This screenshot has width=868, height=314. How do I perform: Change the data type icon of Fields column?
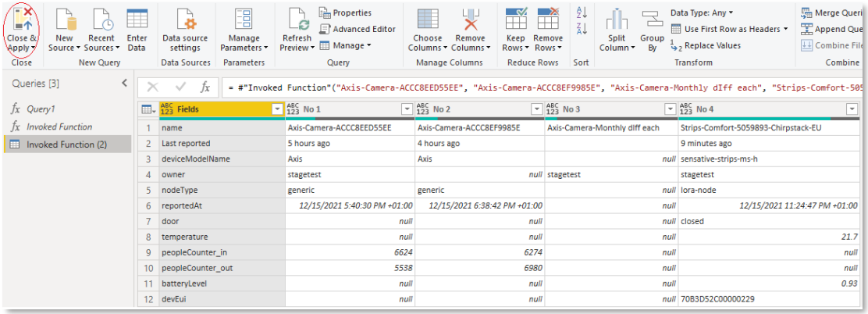(x=166, y=109)
